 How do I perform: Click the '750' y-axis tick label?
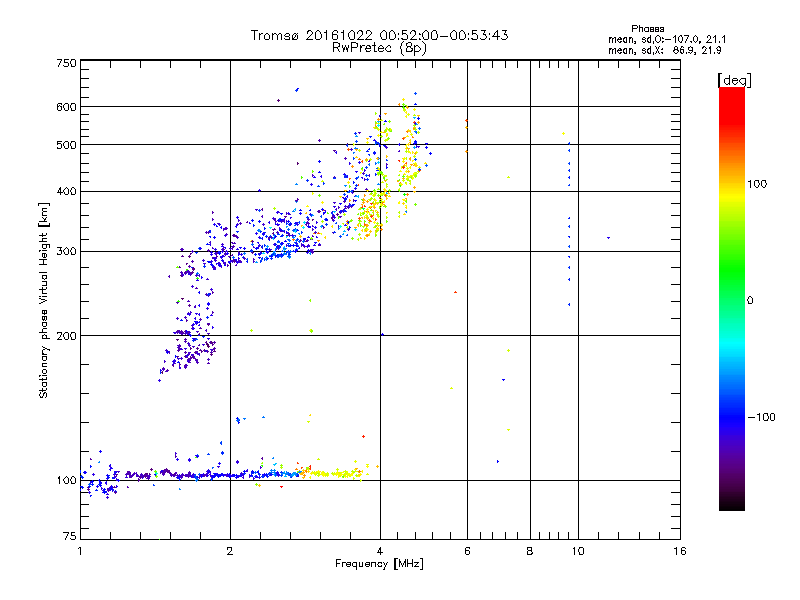coord(66,63)
